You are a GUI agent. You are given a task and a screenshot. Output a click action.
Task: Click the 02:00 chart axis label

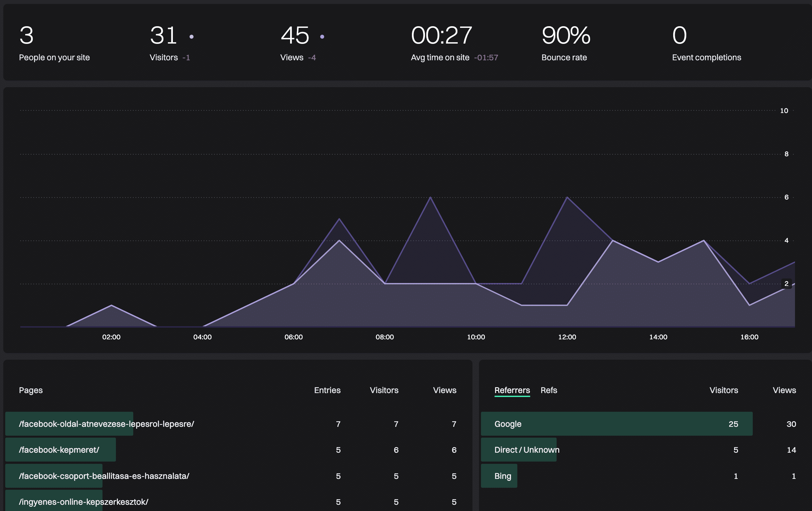pos(111,337)
